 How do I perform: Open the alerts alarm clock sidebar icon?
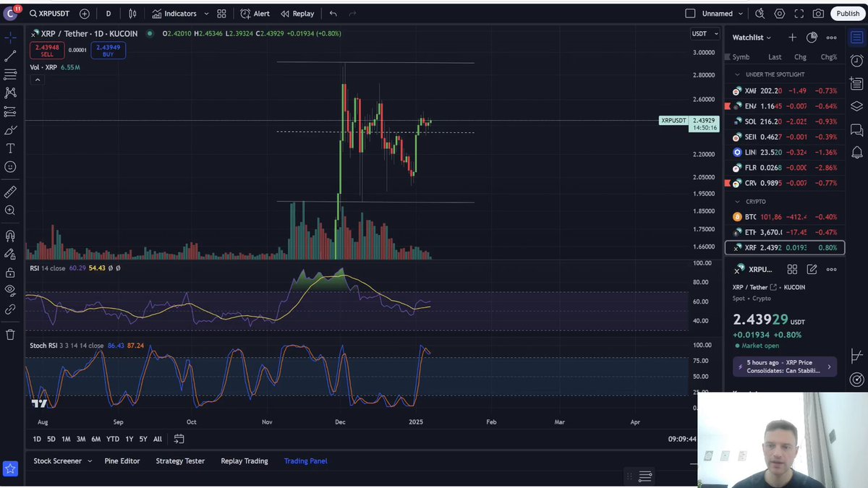click(x=857, y=61)
